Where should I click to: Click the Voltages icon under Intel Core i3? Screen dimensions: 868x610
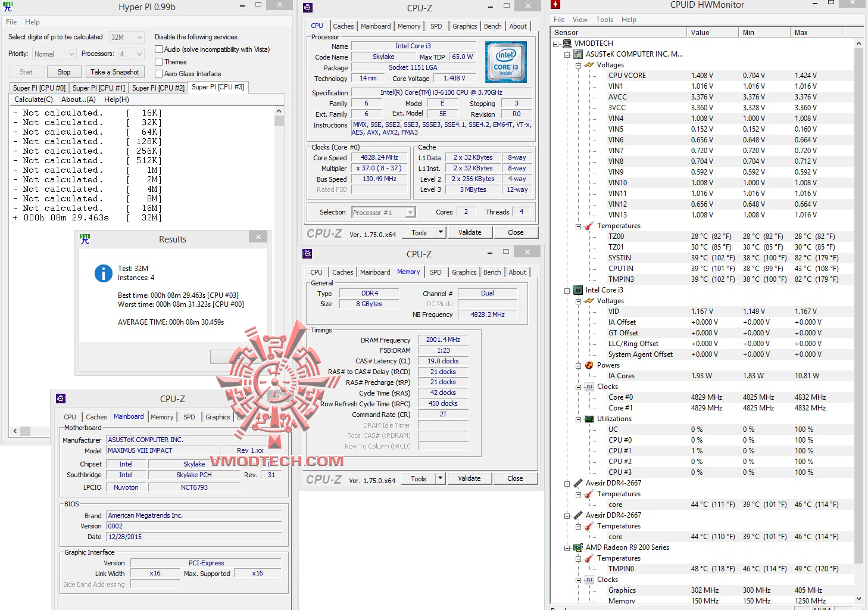[589, 301]
